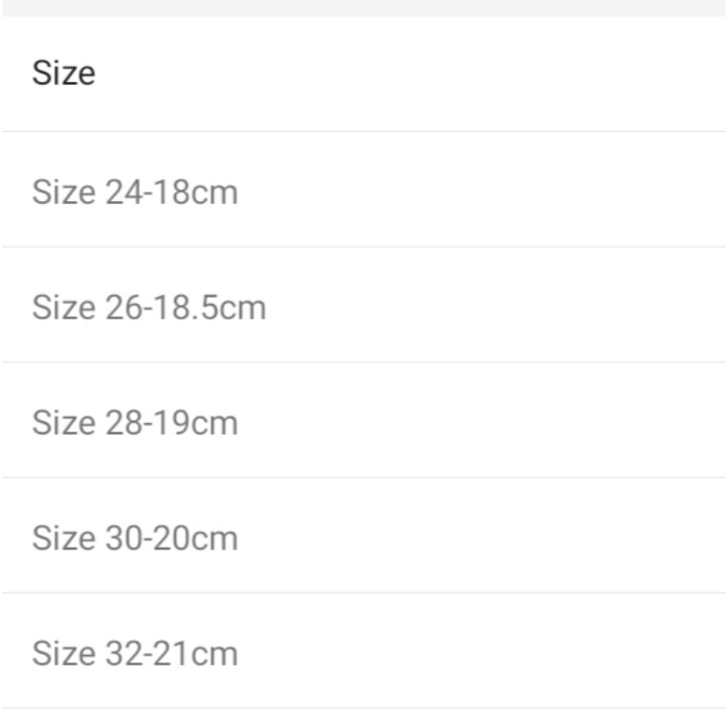Screen dimensions: 728x728
Task: Set shoe size to 26 (18.5cm)
Action: [x=149, y=308]
